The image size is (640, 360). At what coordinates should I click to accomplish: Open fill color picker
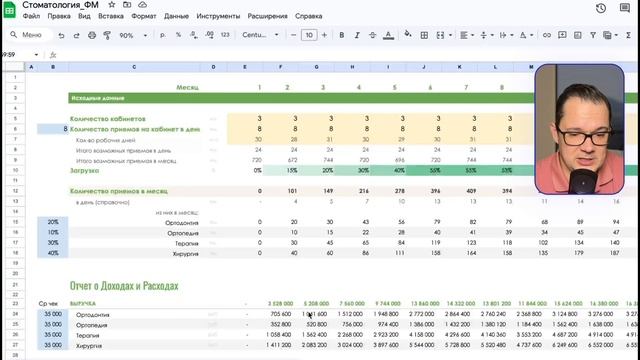[x=408, y=34]
